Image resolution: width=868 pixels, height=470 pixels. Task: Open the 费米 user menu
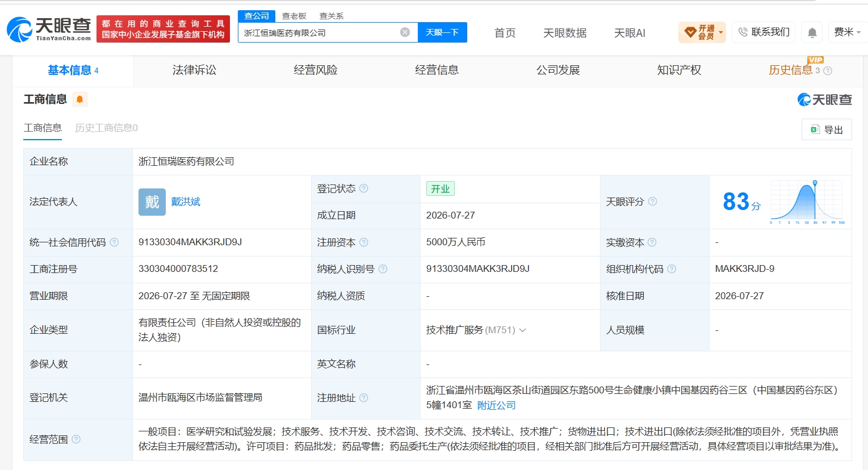[848, 32]
